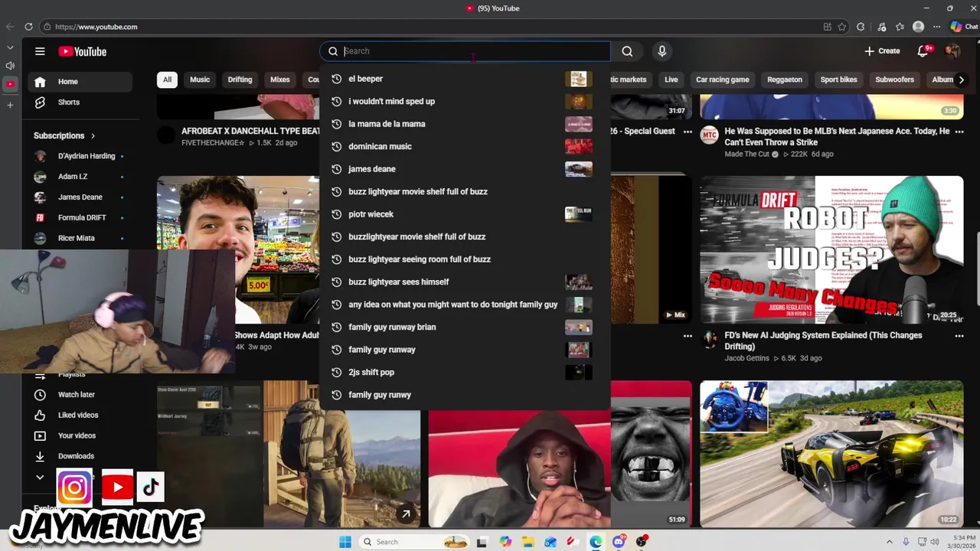Image resolution: width=980 pixels, height=551 pixels.
Task: Choose 'buzz lightyear sees himself' suggestion
Action: (465, 282)
